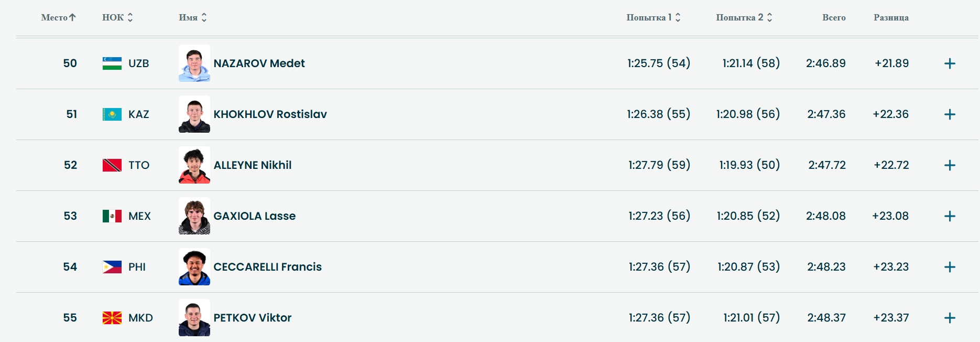Click plus icon in GAXIOLA Lasse row
980x342 pixels.
pyautogui.click(x=950, y=216)
